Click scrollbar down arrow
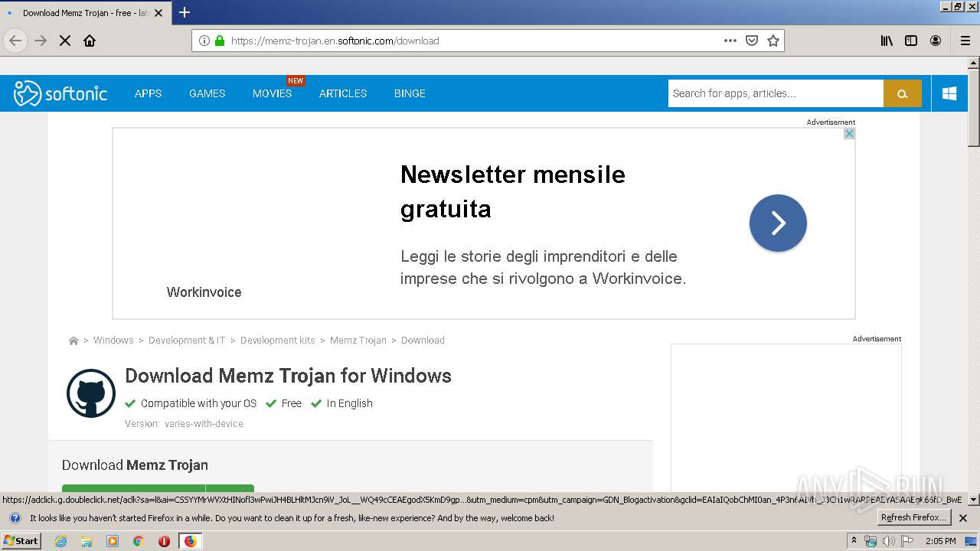980x551 pixels. (974, 500)
